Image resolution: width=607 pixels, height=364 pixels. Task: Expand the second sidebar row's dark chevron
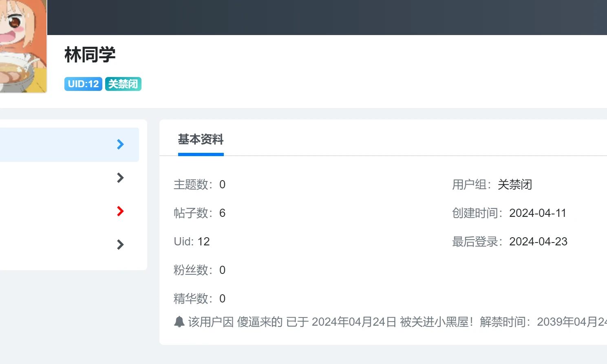120,178
